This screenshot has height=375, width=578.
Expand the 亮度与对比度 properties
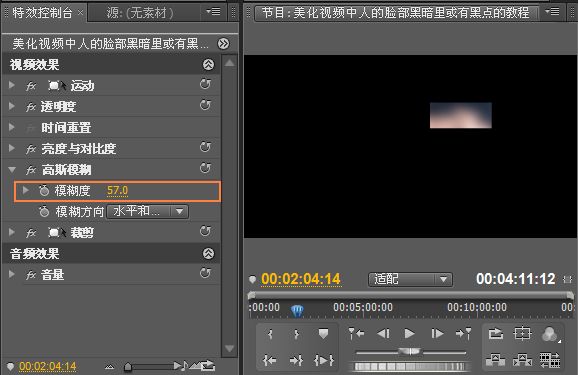[12, 148]
